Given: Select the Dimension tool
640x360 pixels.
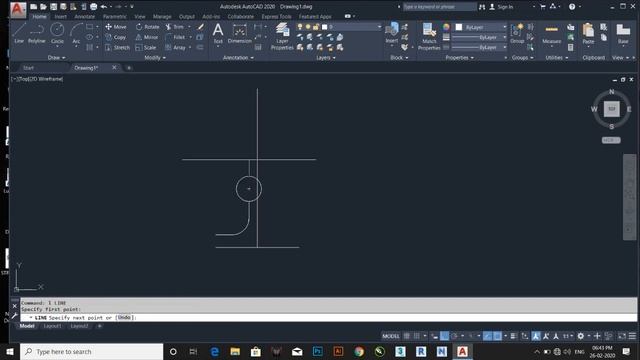Looking at the screenshot, I should click(240, 33).
